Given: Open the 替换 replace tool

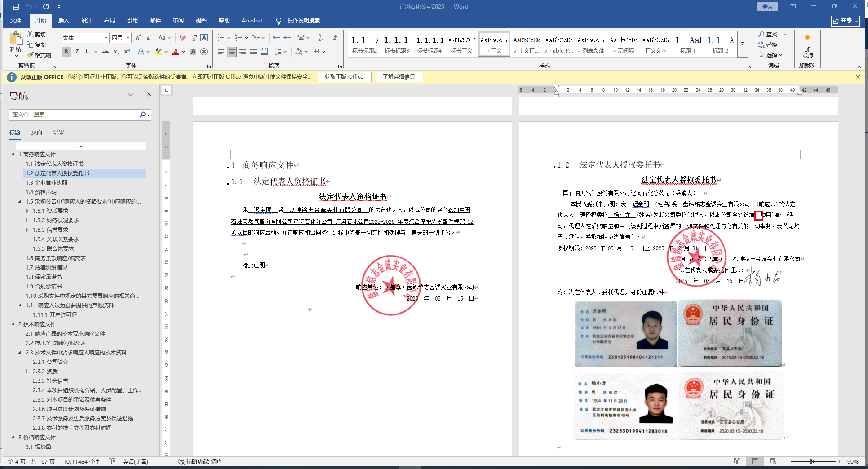Looking at the screenshot, I should pyautogui.click(x=768, y=44).
